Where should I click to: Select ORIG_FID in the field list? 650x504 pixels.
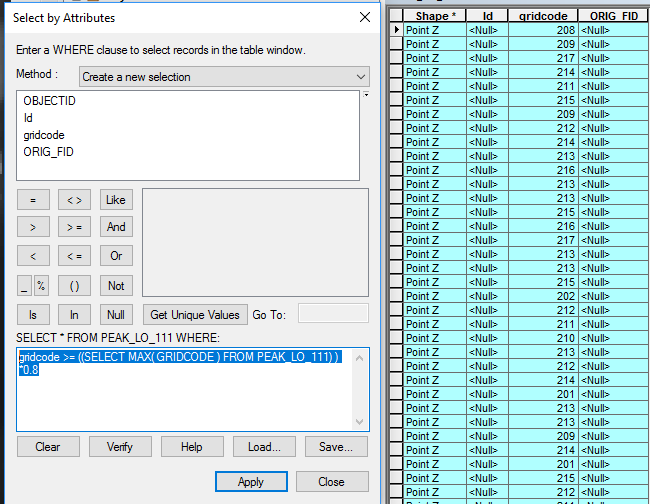48,152
